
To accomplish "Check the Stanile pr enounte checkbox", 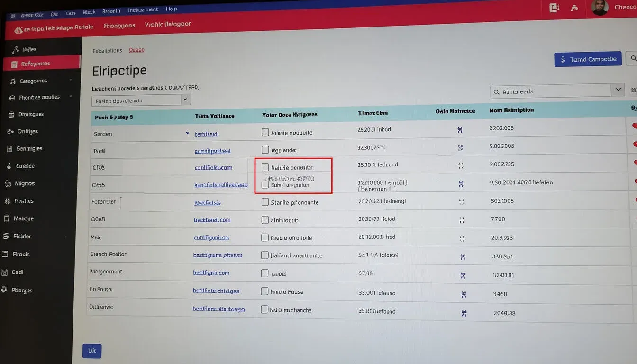I will click(265, 202).
